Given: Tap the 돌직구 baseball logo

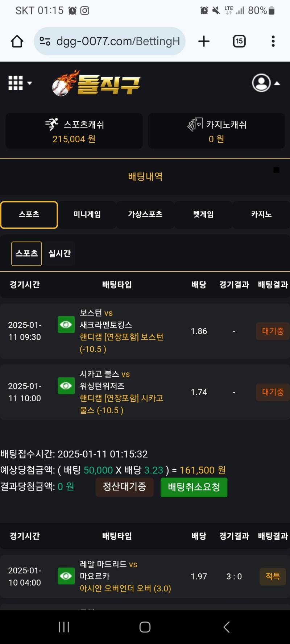Looking at the screenshot, I should click(x=96, y=83).
